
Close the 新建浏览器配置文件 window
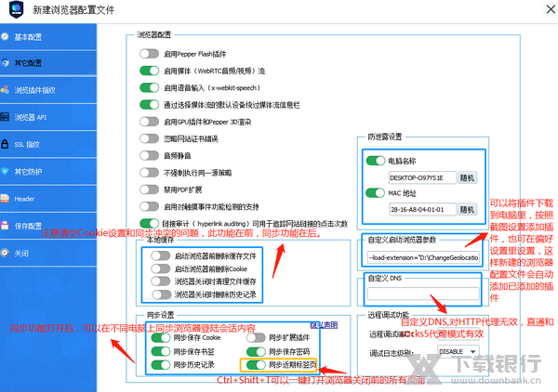[x=551, y=9]
